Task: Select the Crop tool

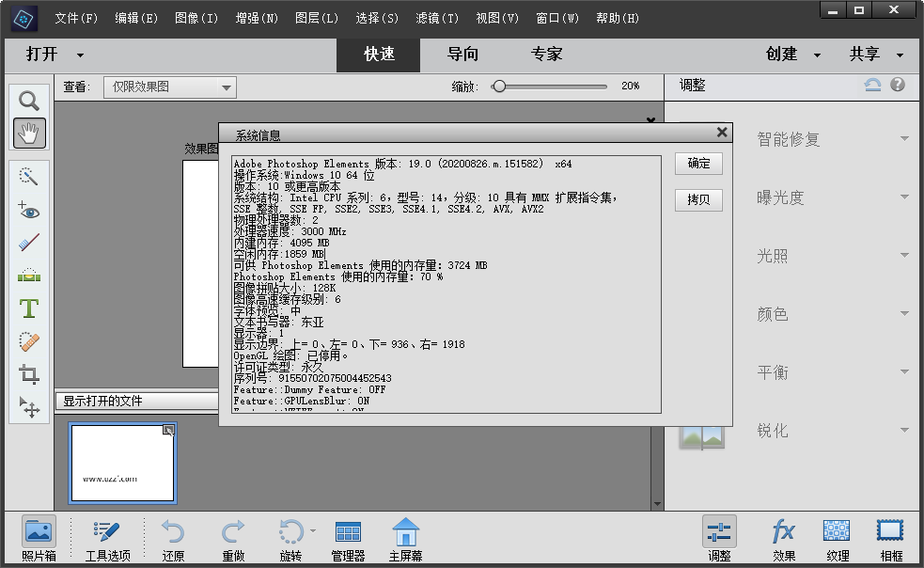Action: click(29, 374)
